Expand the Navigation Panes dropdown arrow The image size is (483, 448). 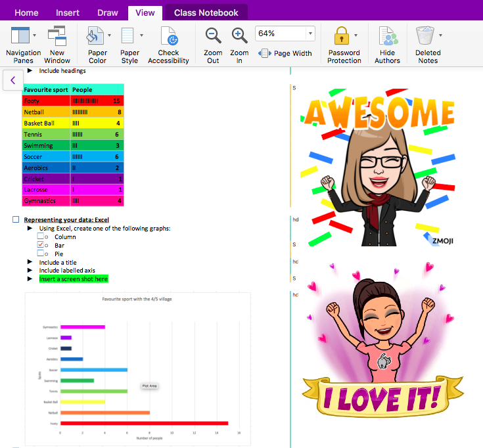pyautogui.click(x=34, y=35)
